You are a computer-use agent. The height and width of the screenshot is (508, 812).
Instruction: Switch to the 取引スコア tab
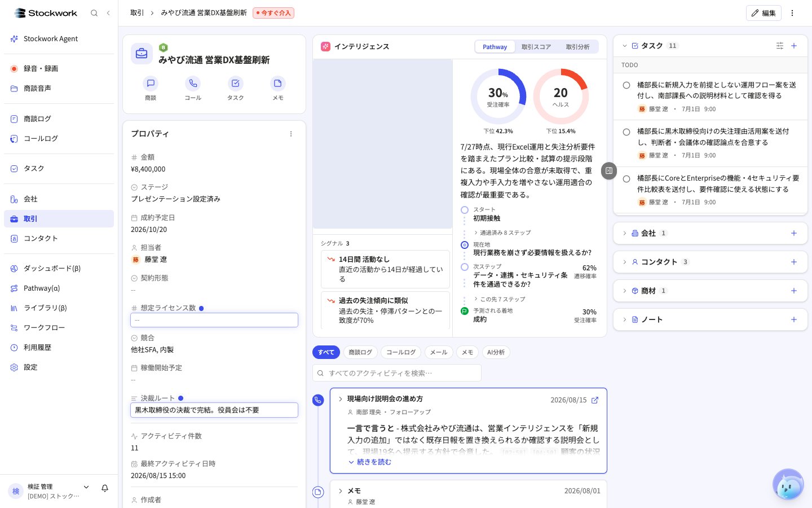536,47
